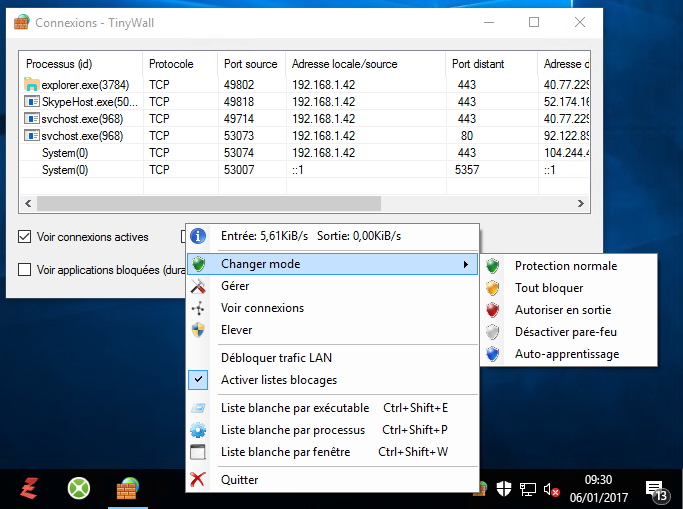Click green shield icon of Protection normale
Image resolution: width=683 pixels, height=509 pixels.
pyautogui.click(x=493, y=266)
